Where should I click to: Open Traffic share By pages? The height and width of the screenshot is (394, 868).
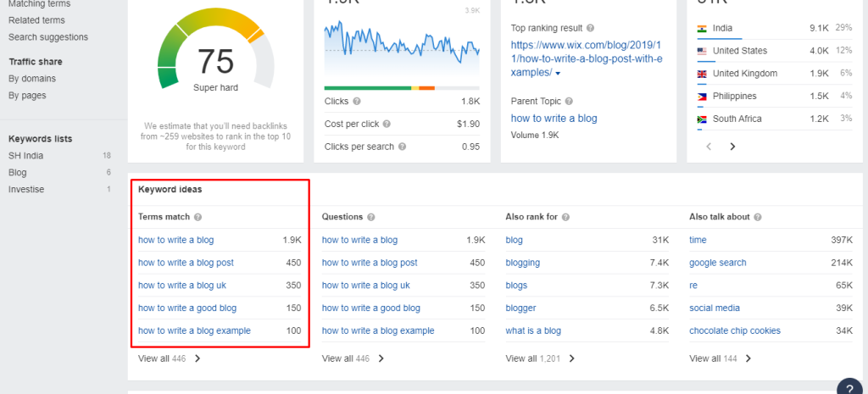click(27, 95)
